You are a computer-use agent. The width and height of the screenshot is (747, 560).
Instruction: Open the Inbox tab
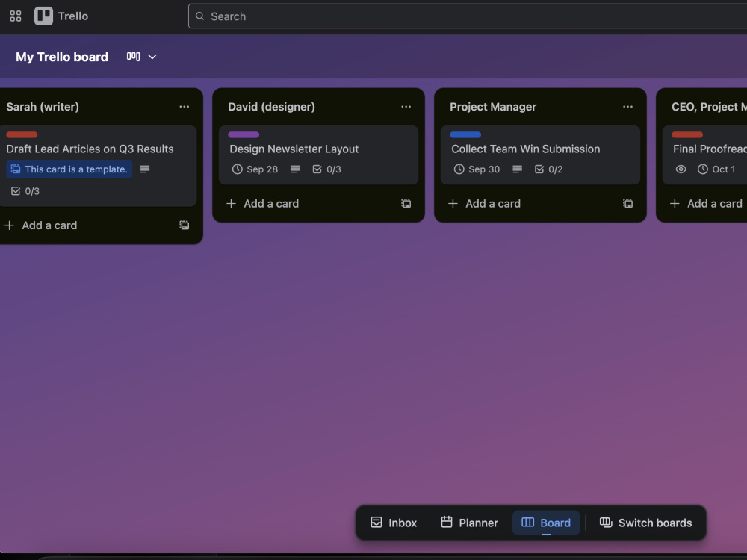(x=394, y=523)
